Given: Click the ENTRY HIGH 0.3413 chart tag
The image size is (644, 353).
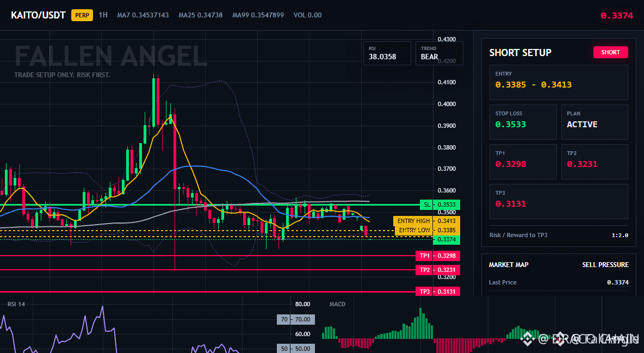Looking at the screenshot, I should coord(427,221).
